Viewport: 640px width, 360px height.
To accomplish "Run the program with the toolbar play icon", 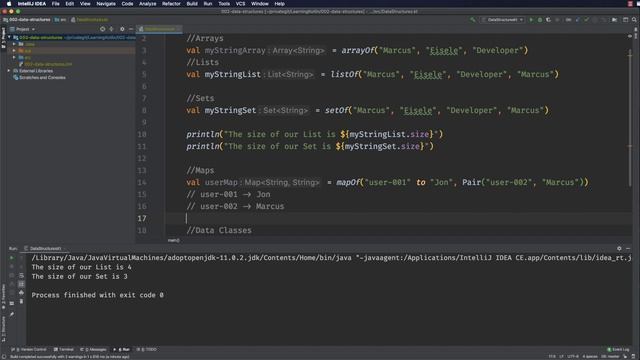I will coord(531,20).
